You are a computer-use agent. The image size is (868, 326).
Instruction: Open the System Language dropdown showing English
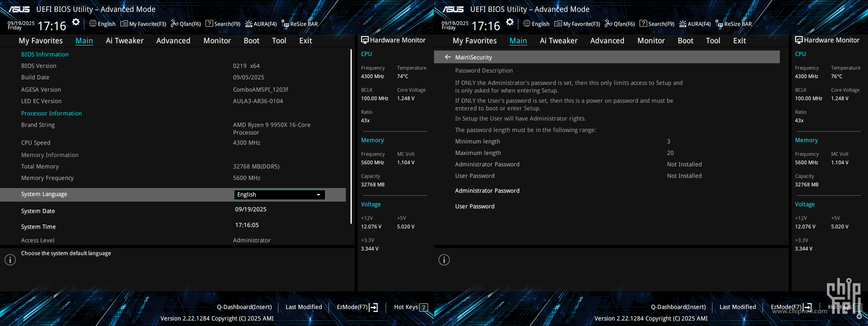click(279, 194)
